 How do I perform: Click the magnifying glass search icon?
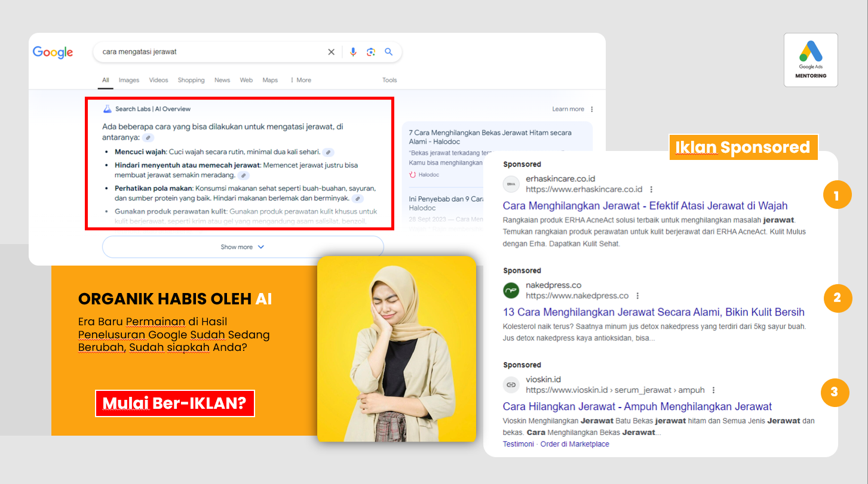[x=389, y=52]
